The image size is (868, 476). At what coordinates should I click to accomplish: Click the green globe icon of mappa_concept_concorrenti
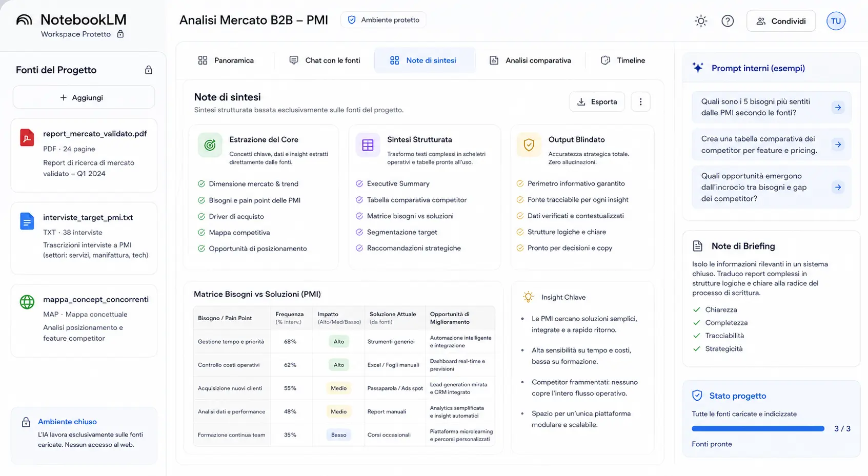pyautogui.click(x=27, y=302)
